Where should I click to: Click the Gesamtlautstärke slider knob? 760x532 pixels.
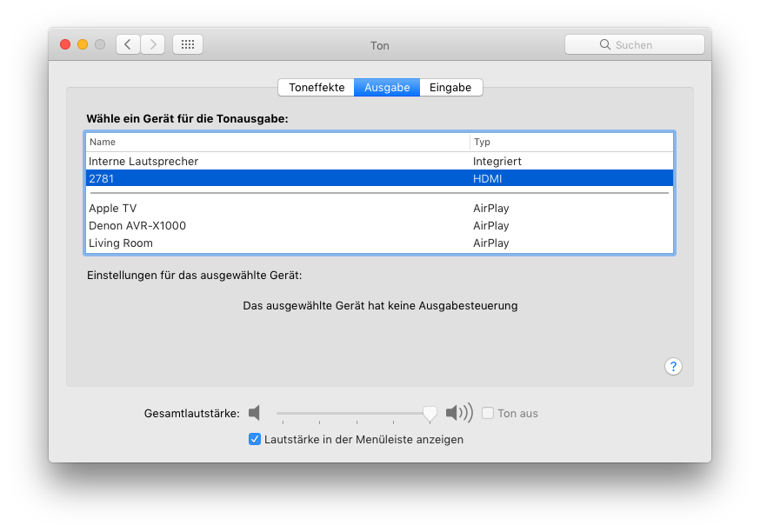[430, 414]
